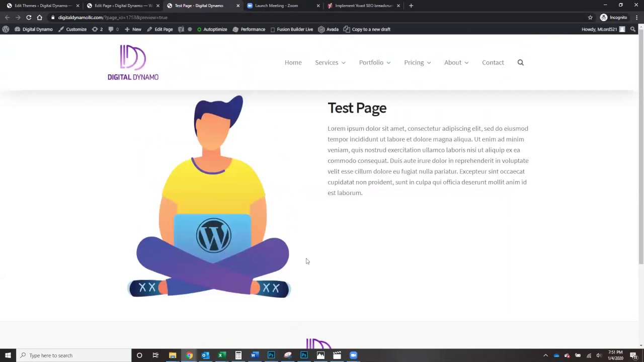Click the Windows taskbar search box
Image resolution: width=644 pixels, height=362 pixels.
[x=73, y=355]
